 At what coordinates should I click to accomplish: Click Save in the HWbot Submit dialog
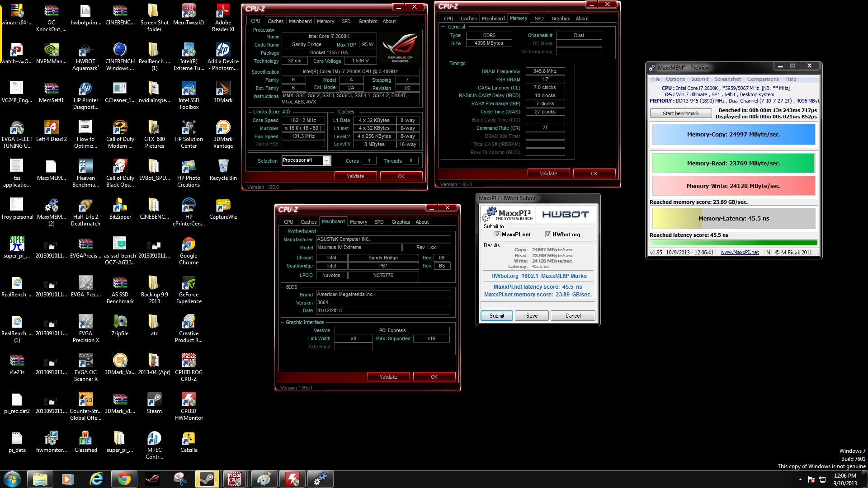pyautogui.click(x=532, y=316)
